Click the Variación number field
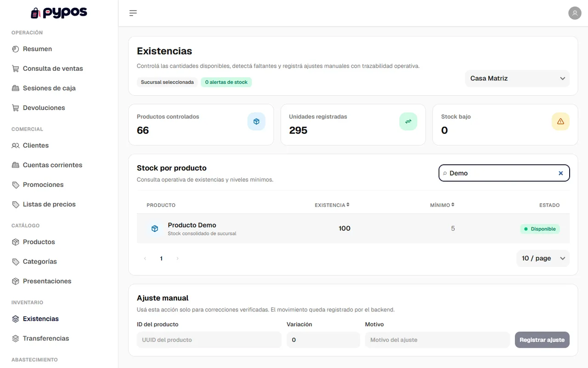 pyautogui.click(x=323, y=340)
